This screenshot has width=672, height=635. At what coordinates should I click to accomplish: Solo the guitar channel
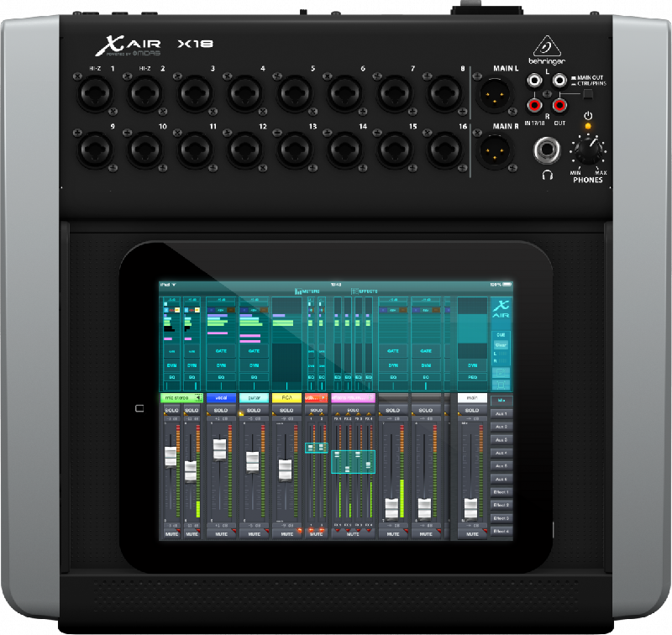coord(254,410)
